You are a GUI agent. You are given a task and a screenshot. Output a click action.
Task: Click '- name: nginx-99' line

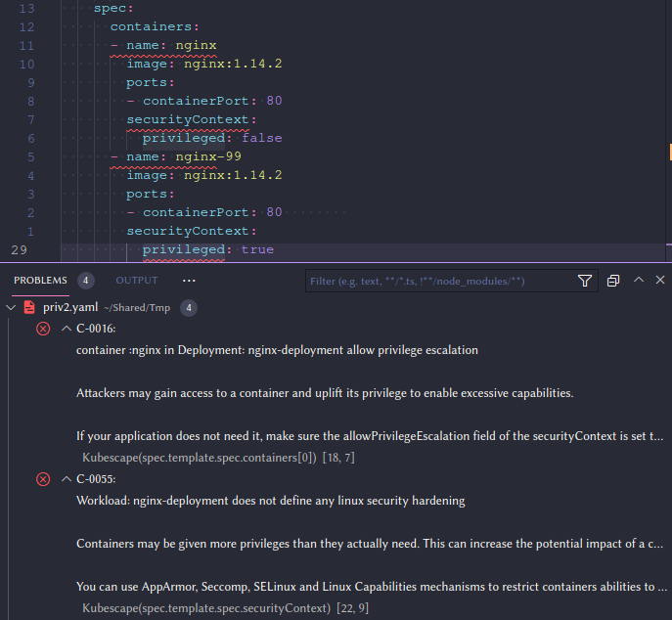click(x=176, y=156)
